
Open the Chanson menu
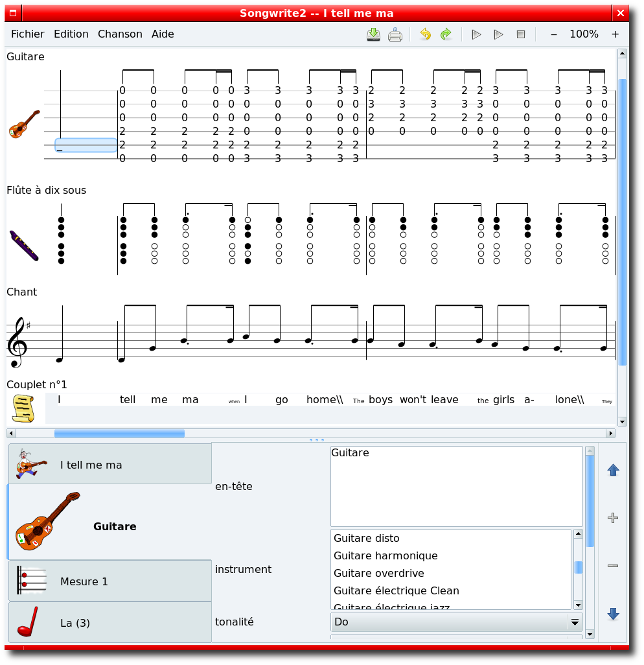pos(120,34)
